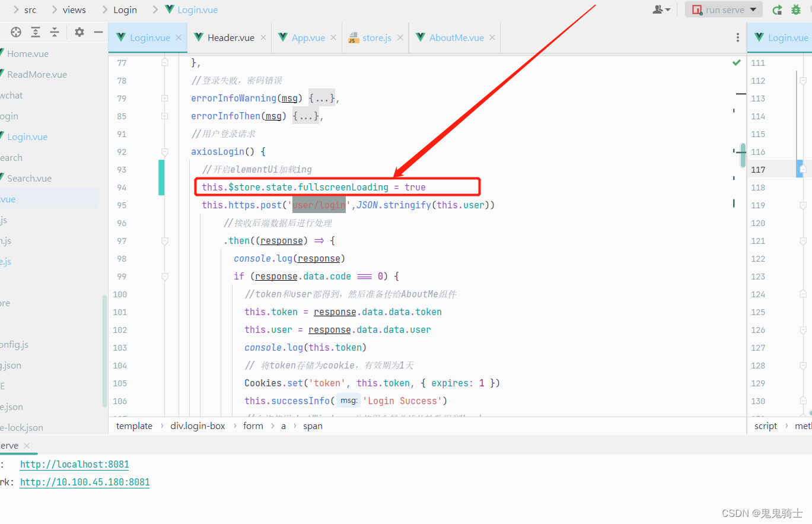The width and height of the screenshot is (812, 524).
Task: Click the JS file icon of store.js tab
Action: pos(353,38)
